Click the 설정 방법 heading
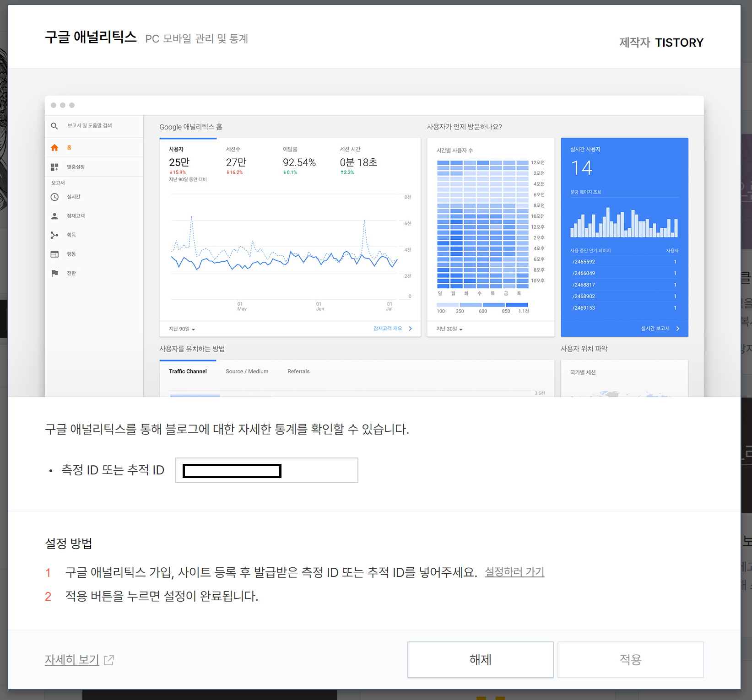The image size is (752, 700). pyautogui.click(x=69, y=543)
